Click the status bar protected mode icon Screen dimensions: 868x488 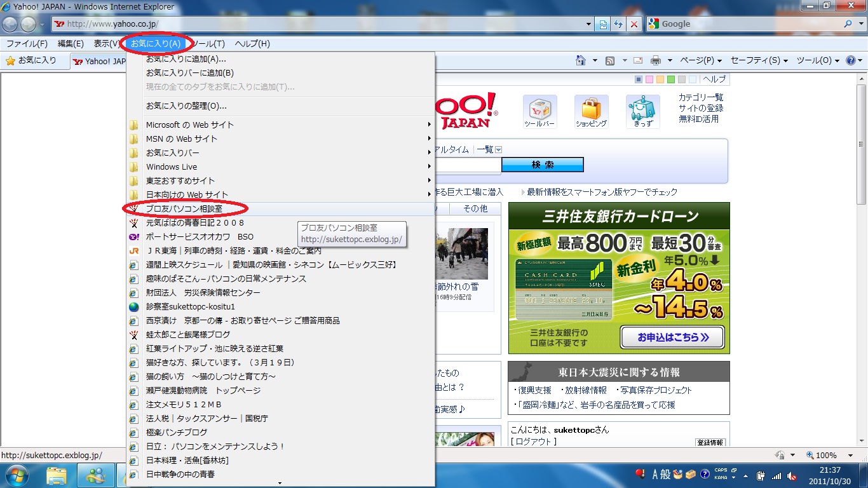(x=780, y=455)
